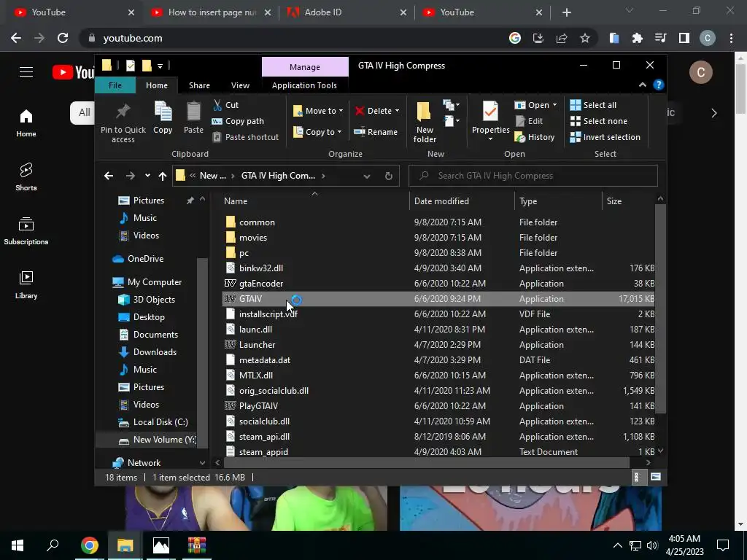The image size is (747, 560).
Task: Open Move to dropdown in ribbon
Action: point(318,111)
